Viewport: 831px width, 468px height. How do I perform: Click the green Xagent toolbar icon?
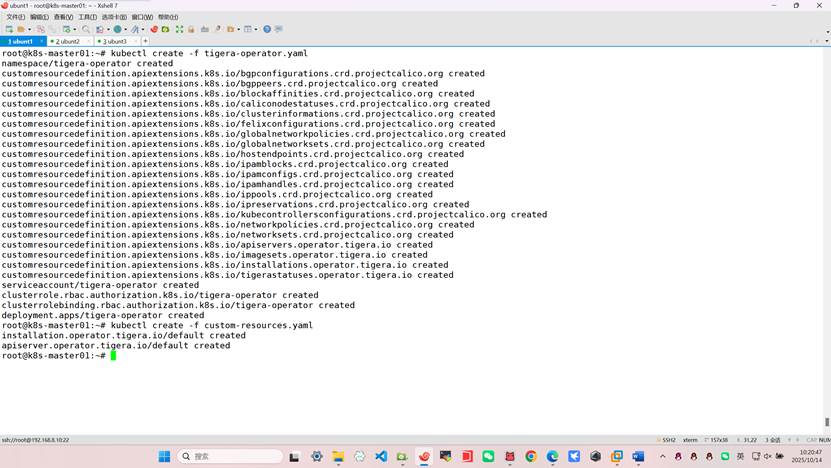point(165,29)
